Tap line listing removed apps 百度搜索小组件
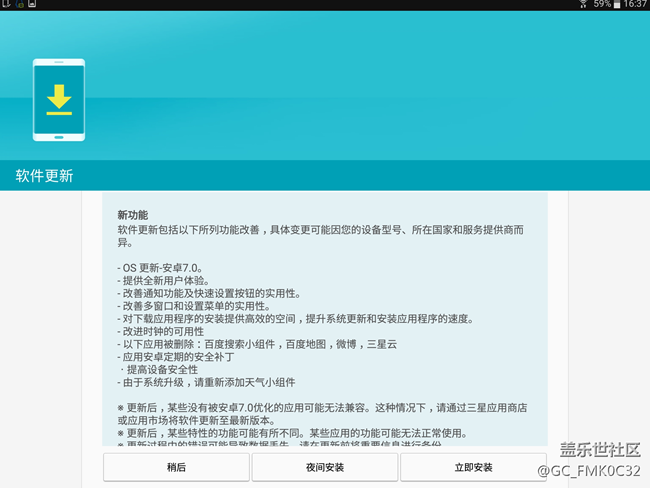 [257, 344]
